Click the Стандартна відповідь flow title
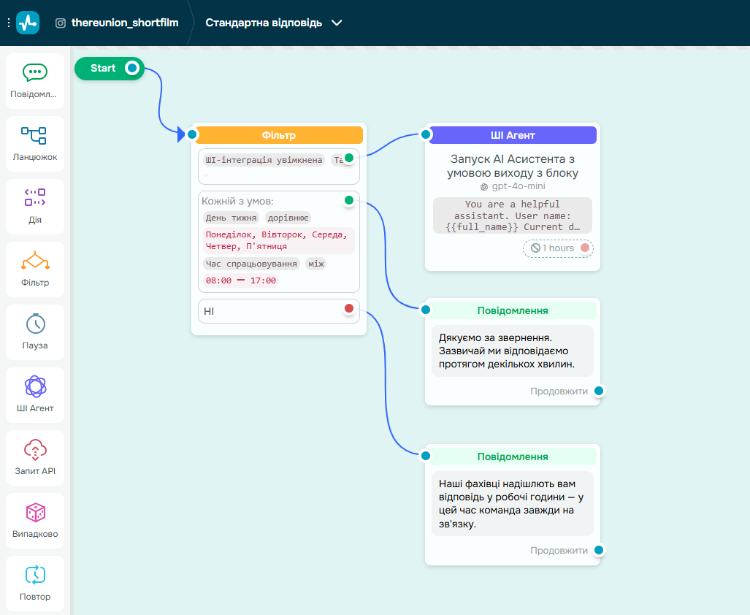The height and width of the screenshot is (615, 750). click(x=264, y=23)
